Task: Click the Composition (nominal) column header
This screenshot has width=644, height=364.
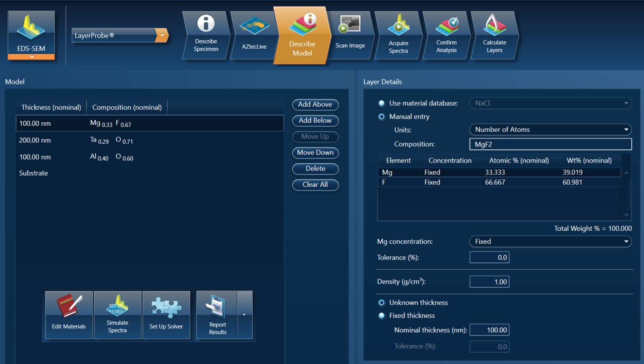Action: click(127, 107)
